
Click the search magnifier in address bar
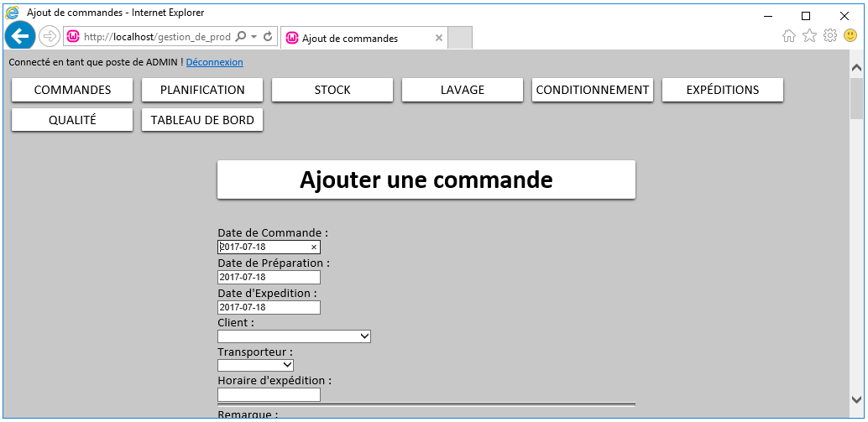coord(242,37)
